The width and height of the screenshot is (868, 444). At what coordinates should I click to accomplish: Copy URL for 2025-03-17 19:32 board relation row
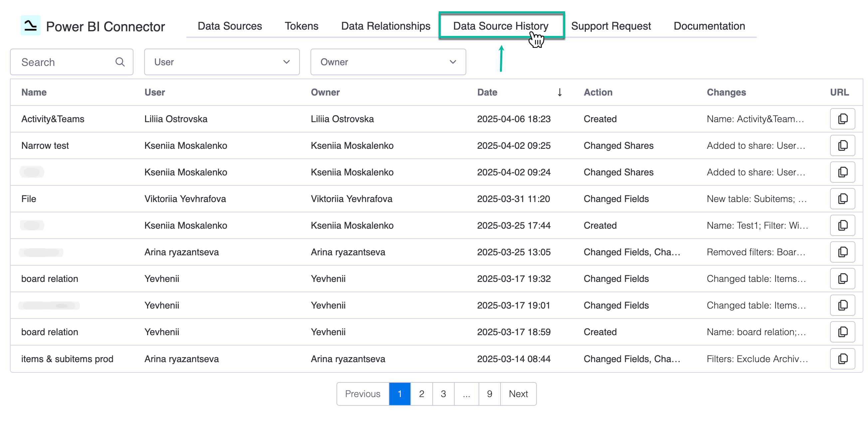[842, 279]
